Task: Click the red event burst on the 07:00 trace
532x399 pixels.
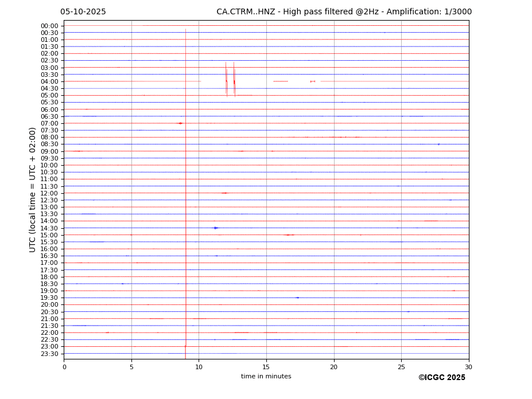Action: tap(180, 123)
